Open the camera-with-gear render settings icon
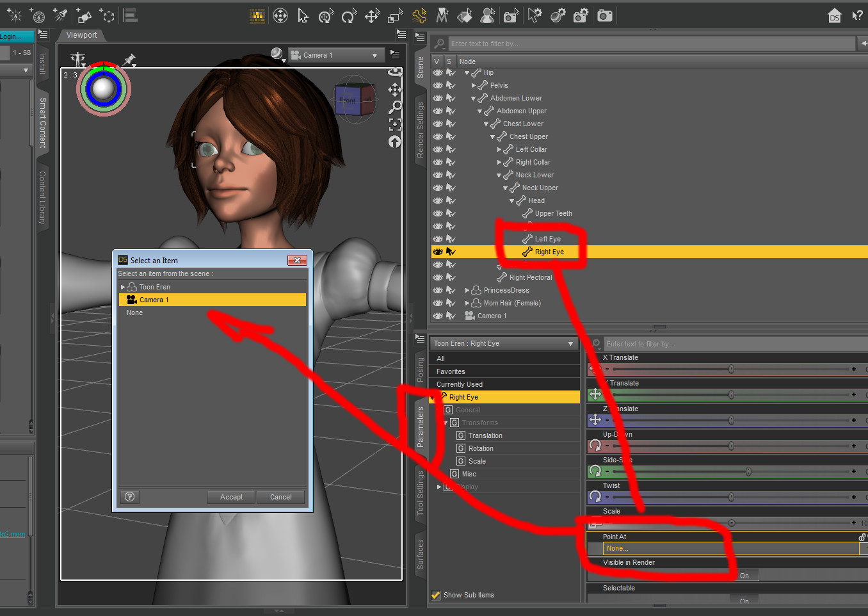Image resolution: width=868 pixels, height=616 pixels. click(x=581, y=16)
